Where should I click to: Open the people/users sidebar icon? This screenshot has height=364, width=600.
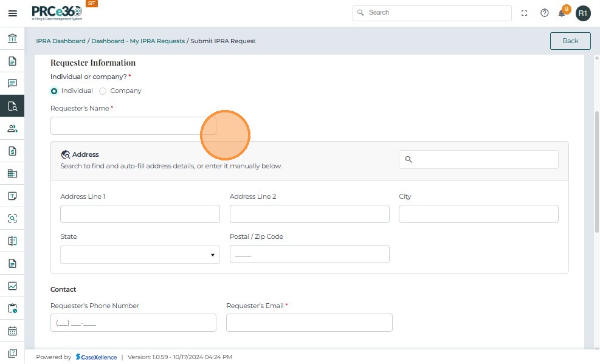click(12, 128)
